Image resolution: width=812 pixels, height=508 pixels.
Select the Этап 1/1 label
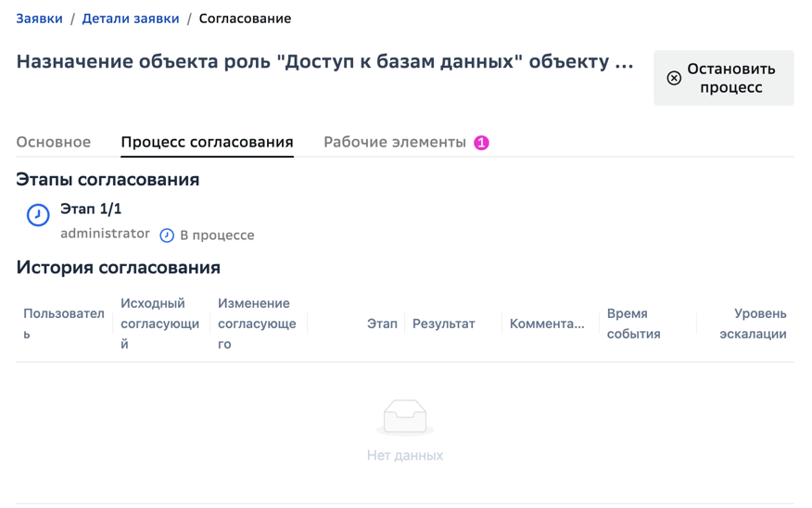91,209
